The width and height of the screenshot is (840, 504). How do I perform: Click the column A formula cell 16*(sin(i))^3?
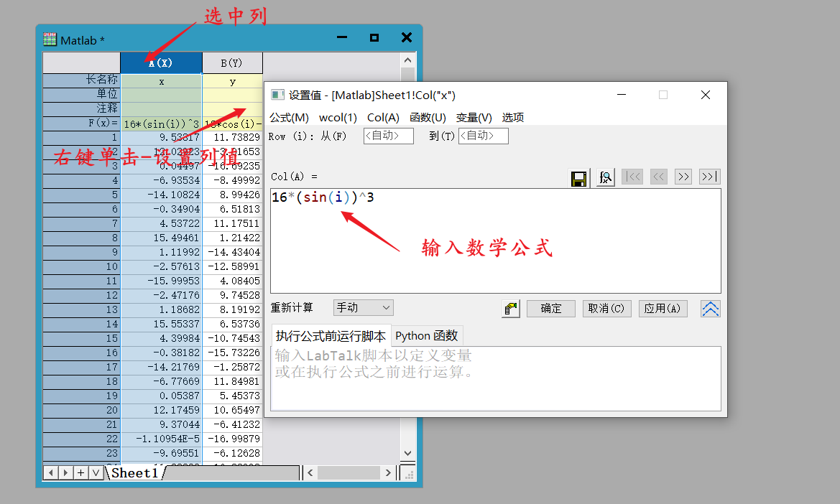(x=161, y=123)
